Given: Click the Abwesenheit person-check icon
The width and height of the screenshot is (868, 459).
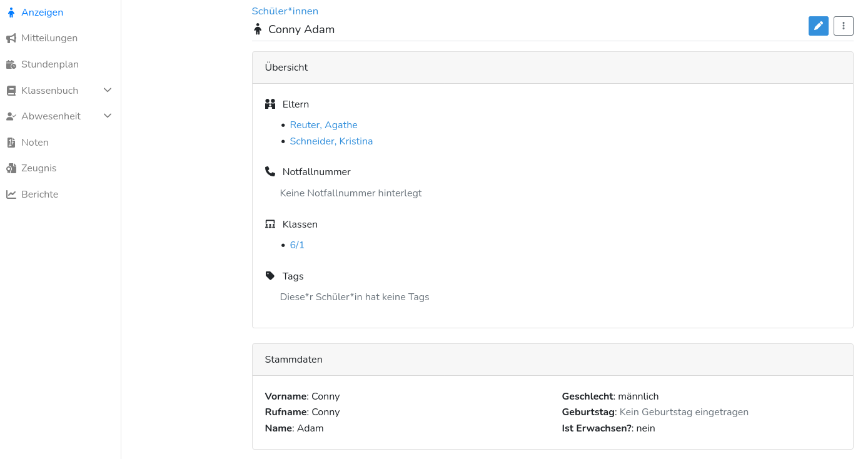Looking at the screenshot, I should coord(11,116).
